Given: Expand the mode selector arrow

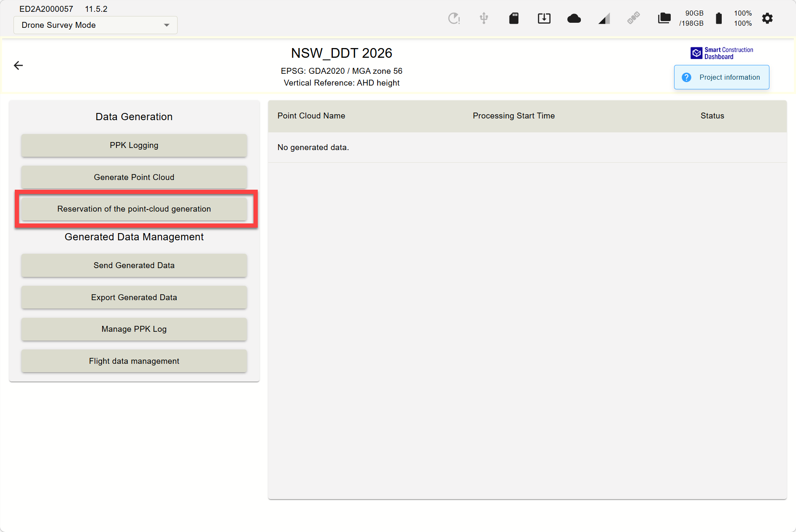Looking at the screenshot, I should click(x=167, y=25).
